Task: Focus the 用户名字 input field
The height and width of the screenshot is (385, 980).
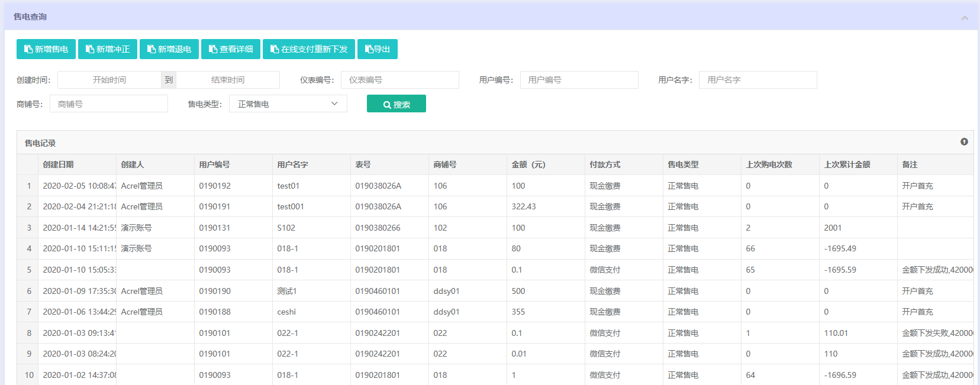Action: click(x=757, y=80)
